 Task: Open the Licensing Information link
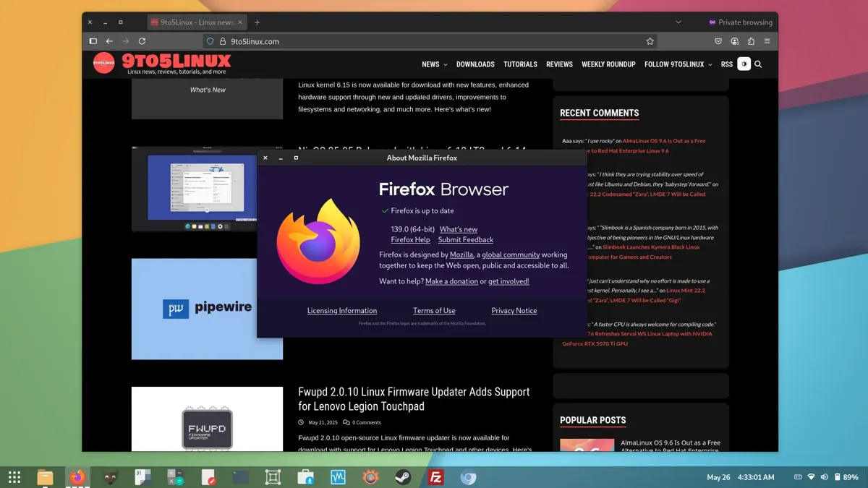point(342,310)
